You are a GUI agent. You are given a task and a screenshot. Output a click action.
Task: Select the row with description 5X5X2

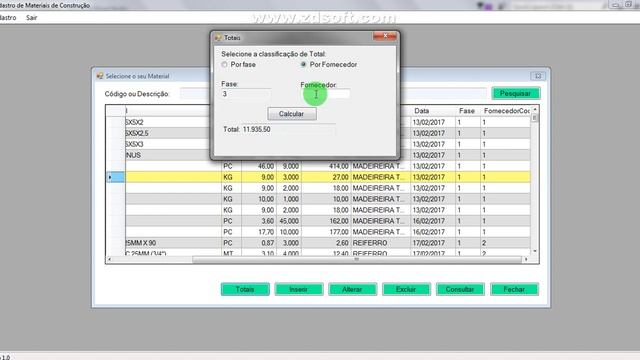tap(318, 122)
